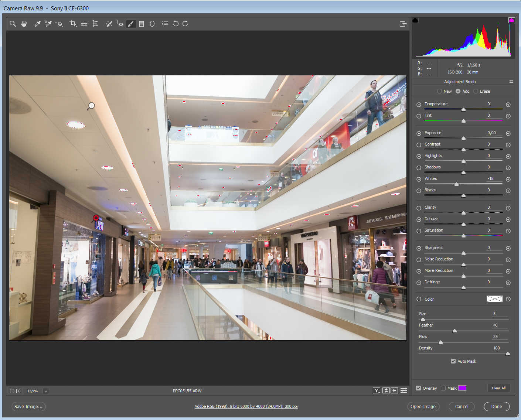Open workflow options link Adobe RGB

[x=246, y=406]
